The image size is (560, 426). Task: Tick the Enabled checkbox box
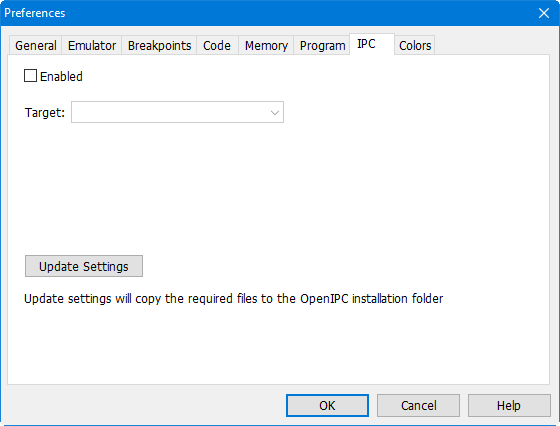tap(30, 76)
